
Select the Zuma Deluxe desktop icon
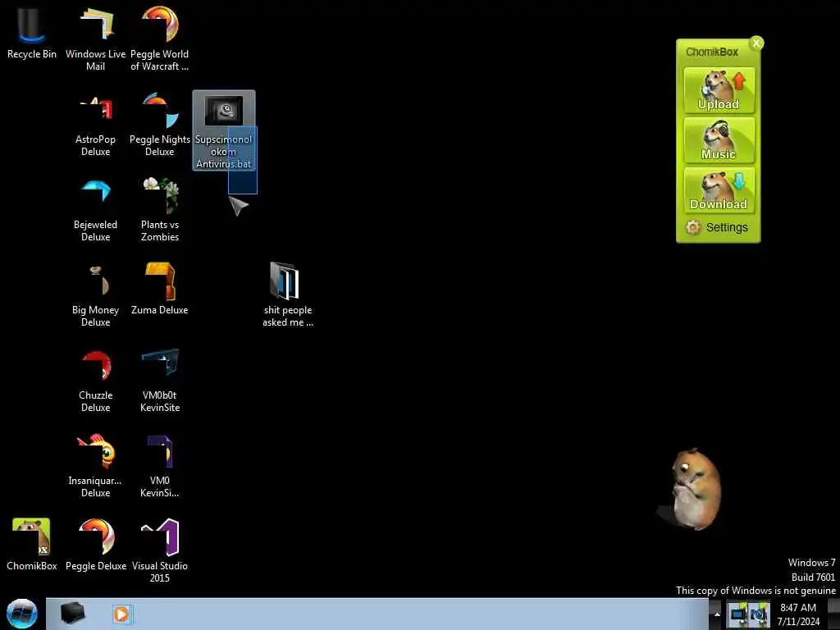160,290
